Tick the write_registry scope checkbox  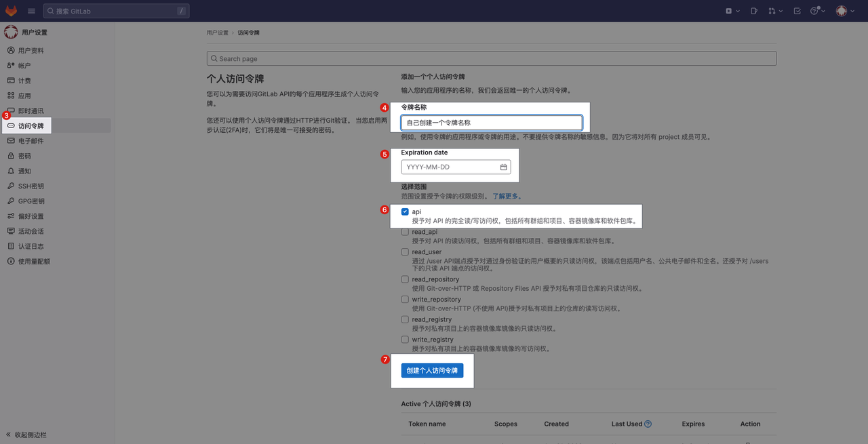405,340
